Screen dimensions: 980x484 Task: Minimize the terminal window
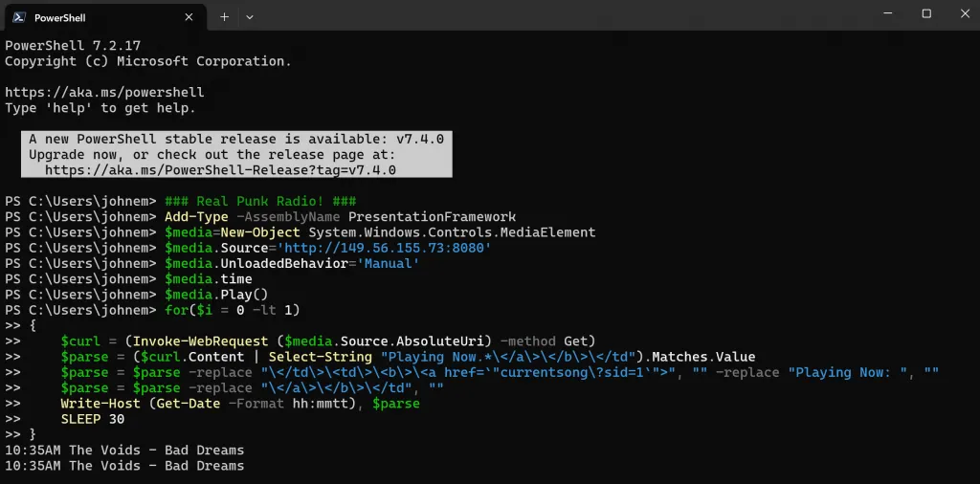coord(882,14)
